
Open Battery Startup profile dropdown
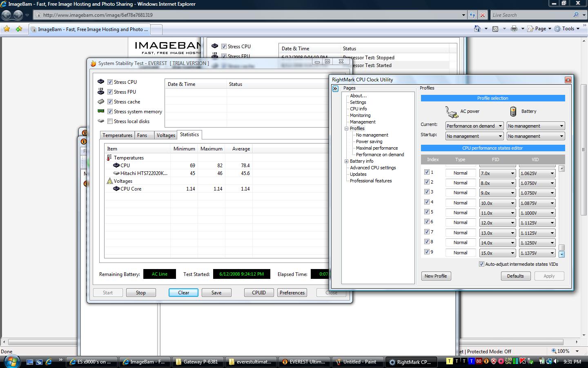point(536,136)
